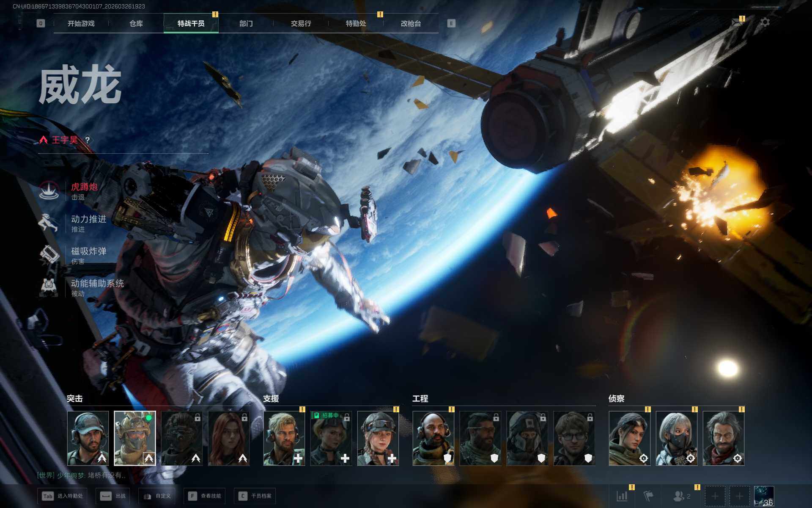Select first 突击 operator with cap
The width and height of the screenshot is (812, 508).
coord(88,438)
